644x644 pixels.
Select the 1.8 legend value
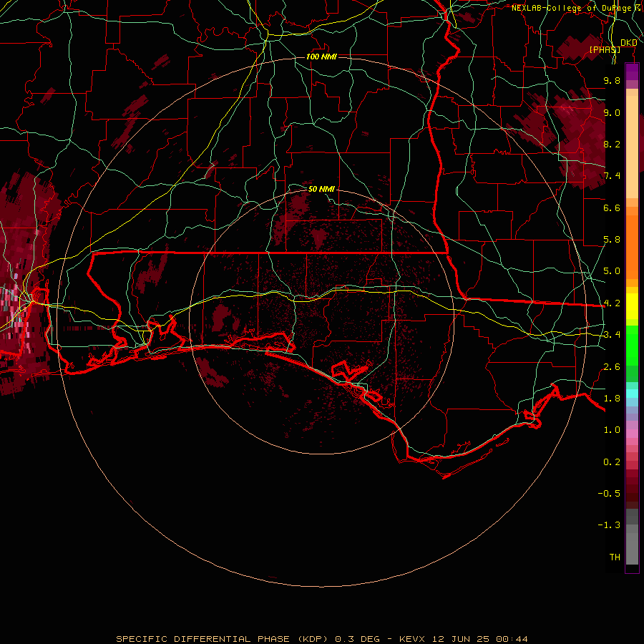(612, 399)
